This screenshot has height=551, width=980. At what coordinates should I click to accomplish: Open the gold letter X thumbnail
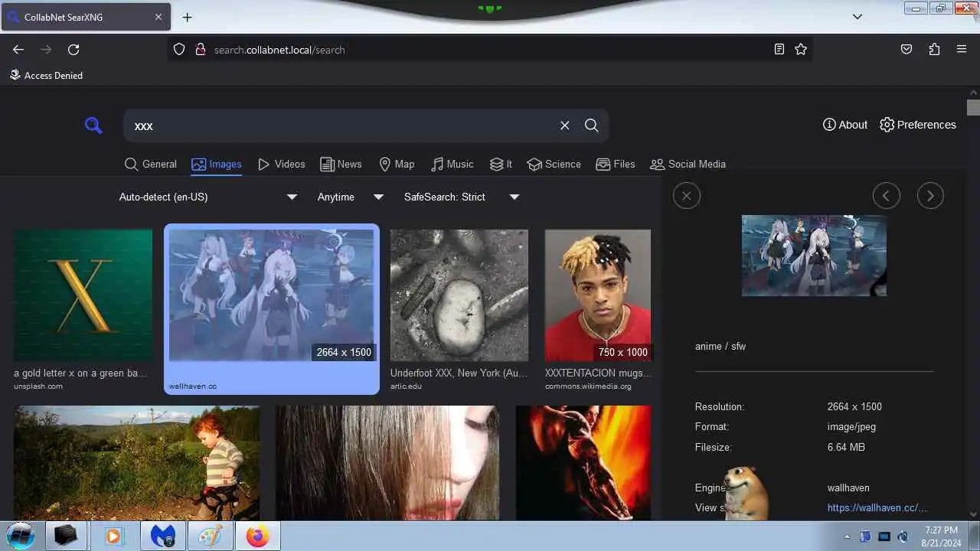point(83,295)
